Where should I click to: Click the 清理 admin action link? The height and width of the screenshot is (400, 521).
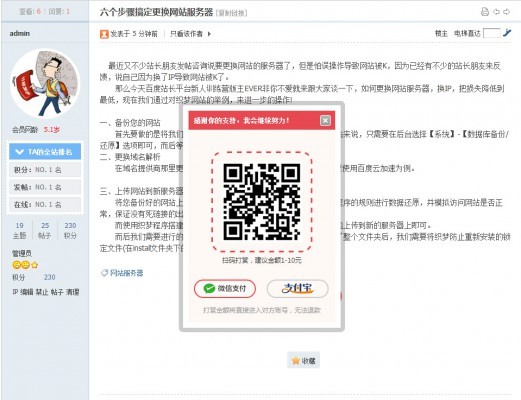[72, 292]
